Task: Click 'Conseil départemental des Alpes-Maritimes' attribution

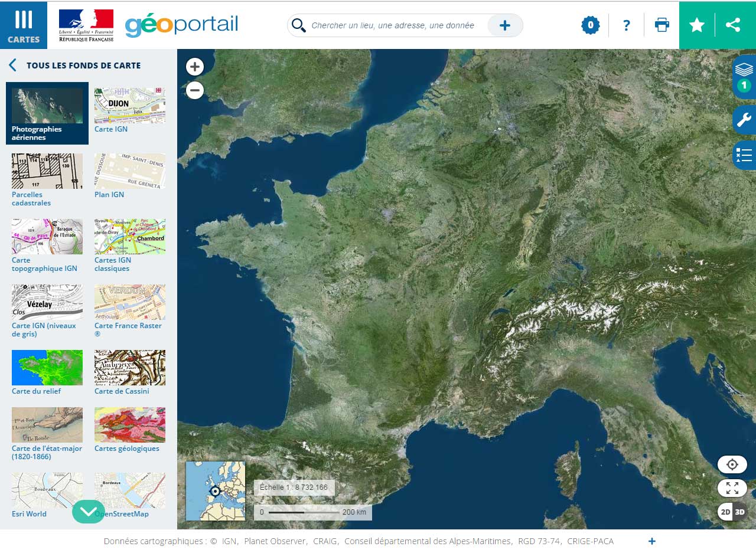Action: pyautogui.click(x=429, y=541)
